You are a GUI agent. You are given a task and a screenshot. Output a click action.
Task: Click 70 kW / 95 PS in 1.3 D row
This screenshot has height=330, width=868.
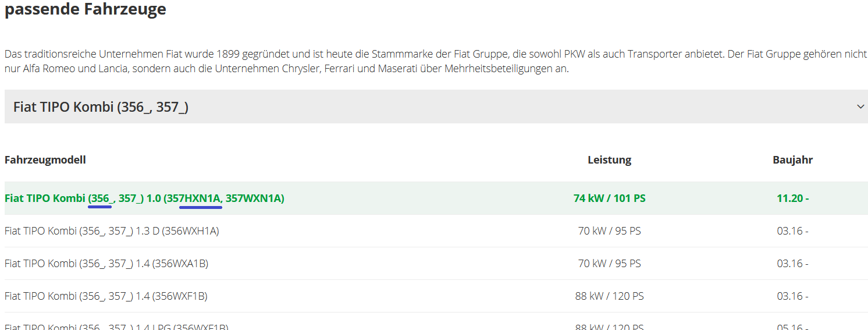click(609, 231)
